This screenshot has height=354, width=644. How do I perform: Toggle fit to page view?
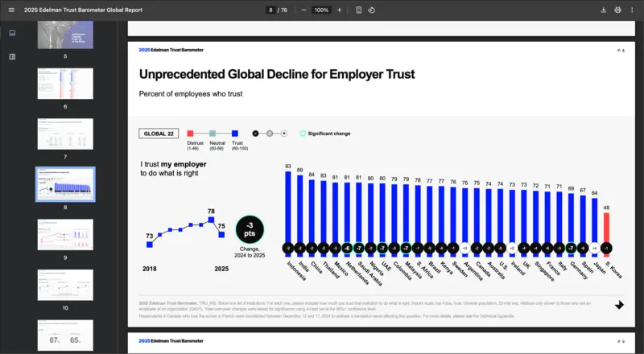pyautogui.click(x=358, y=10)
